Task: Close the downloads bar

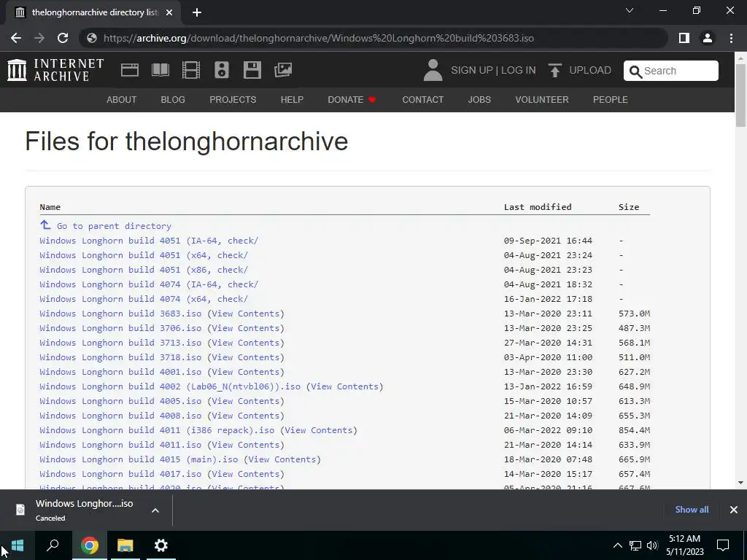Action: (x=734, y=510)
